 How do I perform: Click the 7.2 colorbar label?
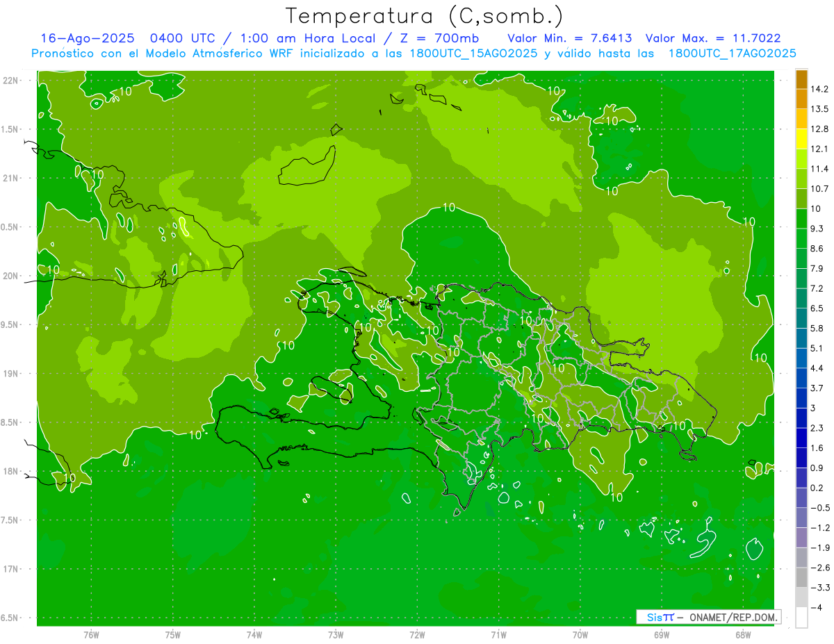coord(817,288)
